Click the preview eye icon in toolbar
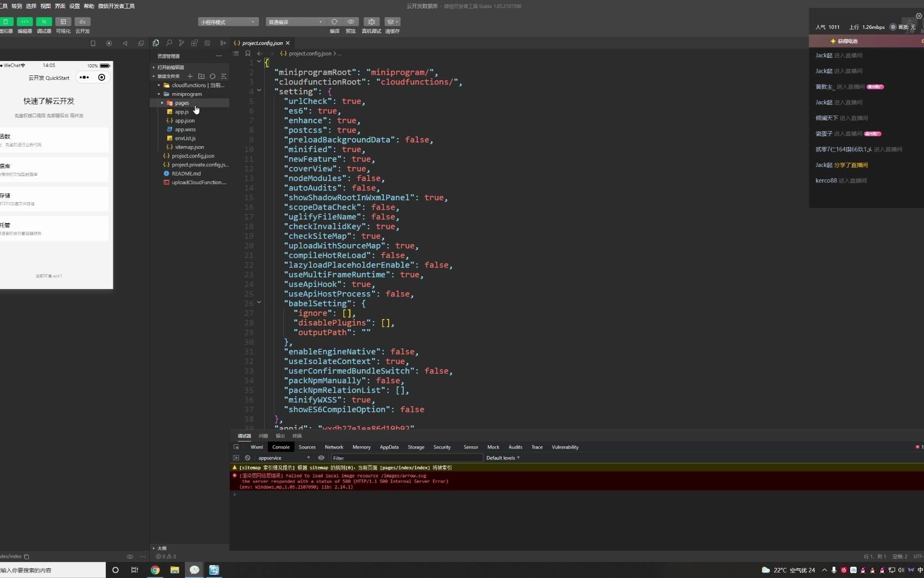 351,22
